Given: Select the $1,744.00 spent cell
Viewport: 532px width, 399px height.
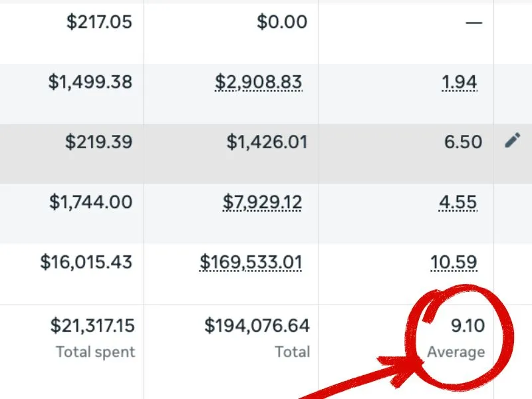Looking at the screenshot, I should [x=91, y=201].
